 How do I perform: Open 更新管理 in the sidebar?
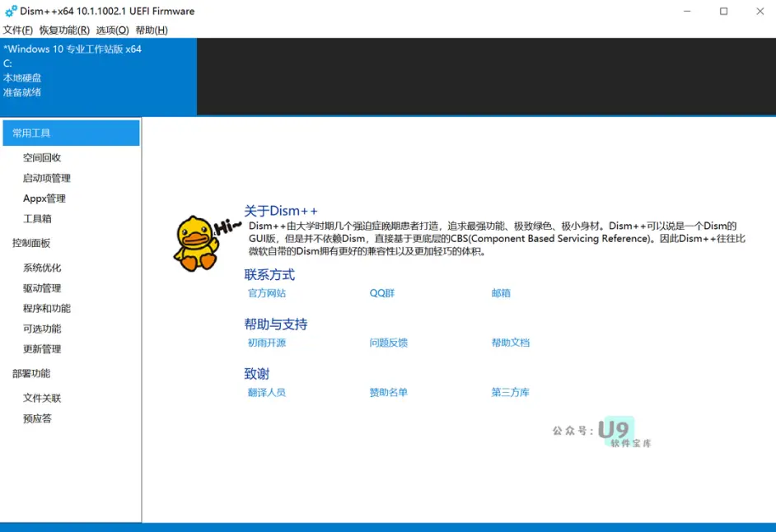(x=42, y=349)
